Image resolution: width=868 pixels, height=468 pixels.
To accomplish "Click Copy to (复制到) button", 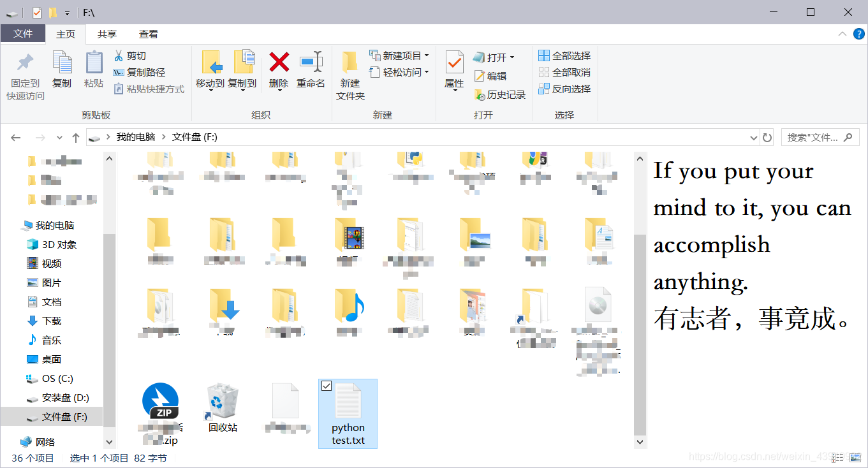I will pos(242,70).
